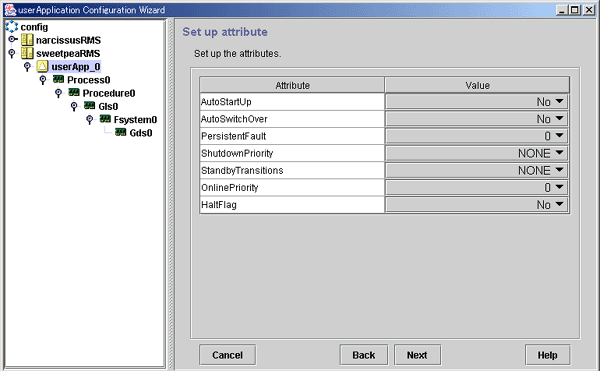The width and height of the screenshot is (600, 371).
Task: Select narcissusRMS label in the tree
Action: point(68,40)
